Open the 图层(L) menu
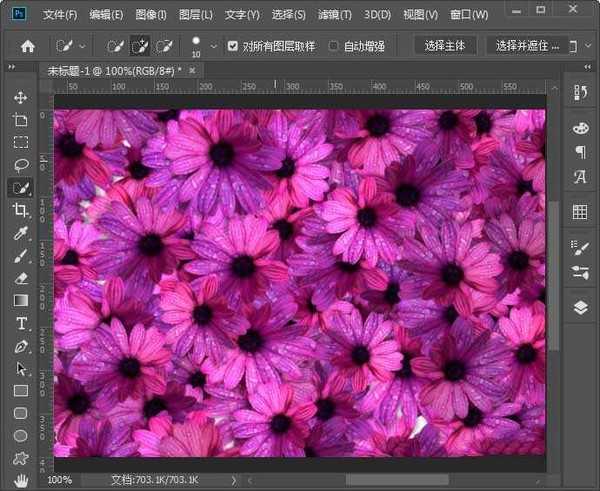The height and width of the screenshot is (491, 600). [194, 15]
